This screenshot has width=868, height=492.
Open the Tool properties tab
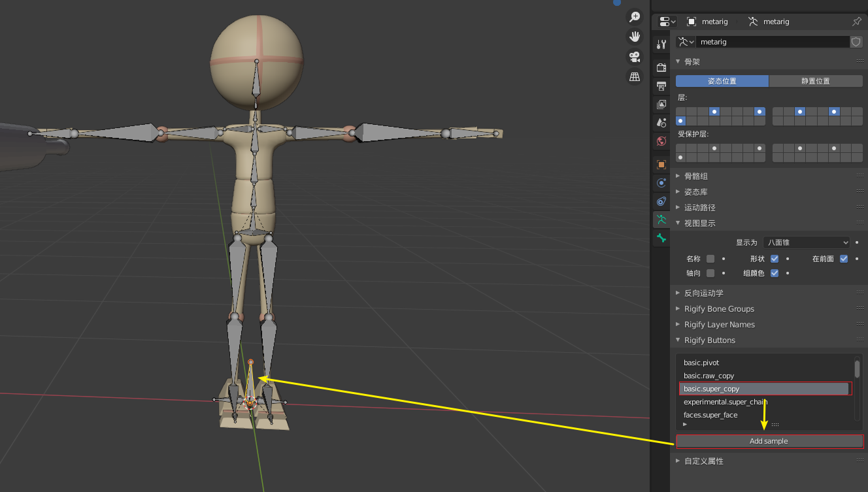coord(661,44)
